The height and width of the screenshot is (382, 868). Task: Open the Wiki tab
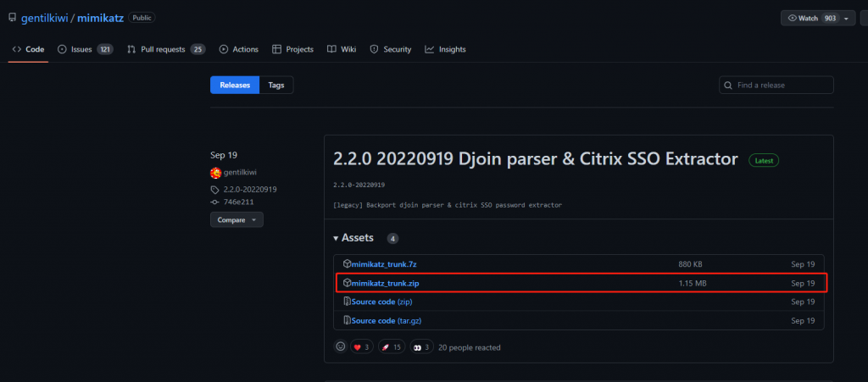[x=342, y=49]
